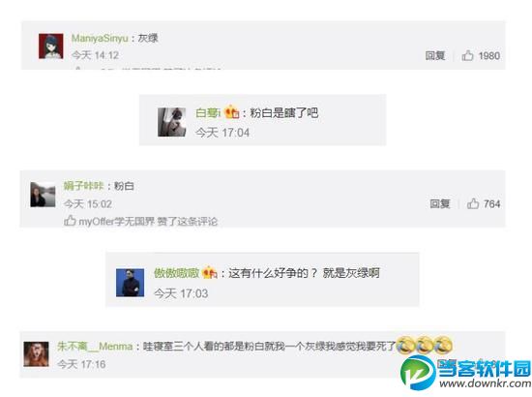The image size is (532, 397).
Task: Reply to ManiyaSinyu's 灰绿 comment
Action: pyautogui.click(x=435, y=55)
